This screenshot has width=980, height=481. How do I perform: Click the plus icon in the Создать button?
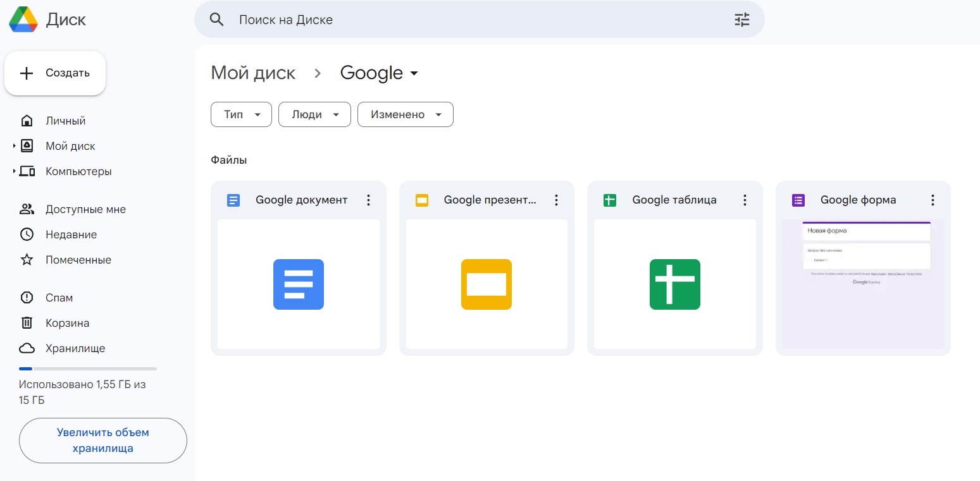point(27,73)
